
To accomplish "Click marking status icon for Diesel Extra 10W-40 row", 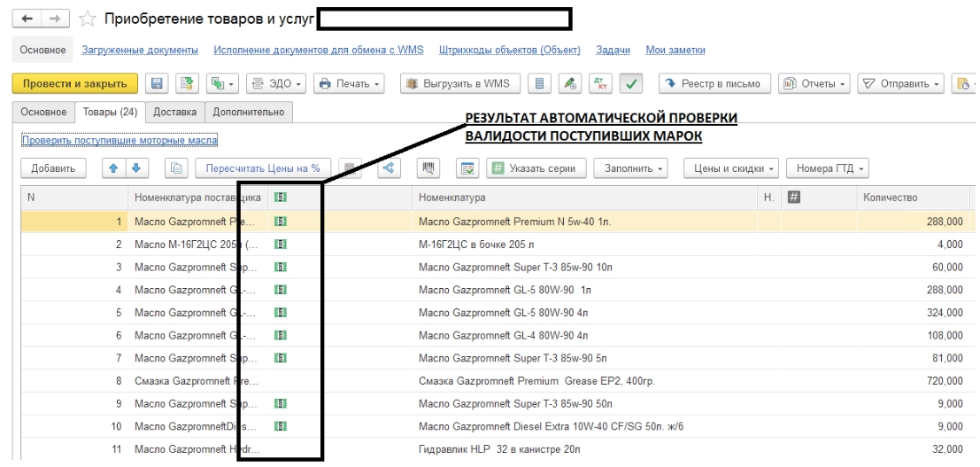I will [281, 426].
